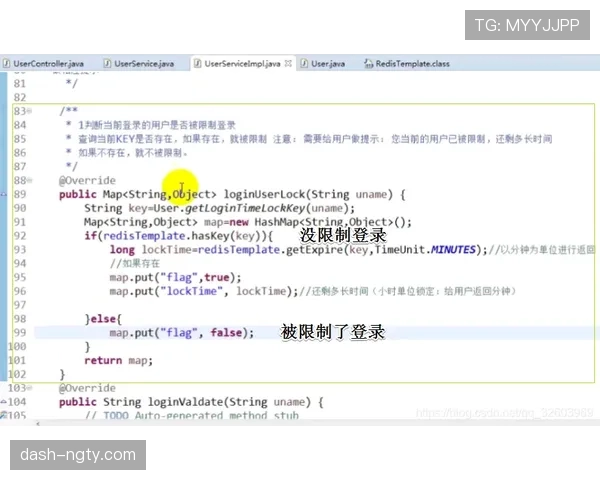Viewport: 600px width, 480px height.
Task: Click the comment text on line 86
Action: click(133, 153)
